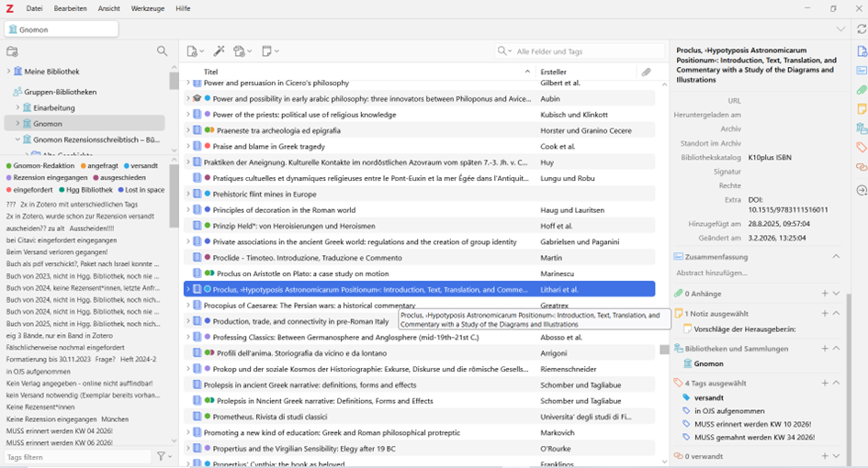This screenshot has height=468, width=868.
Task: Click the thesis icon for Power and possibility row
Action: click(197, 98)
